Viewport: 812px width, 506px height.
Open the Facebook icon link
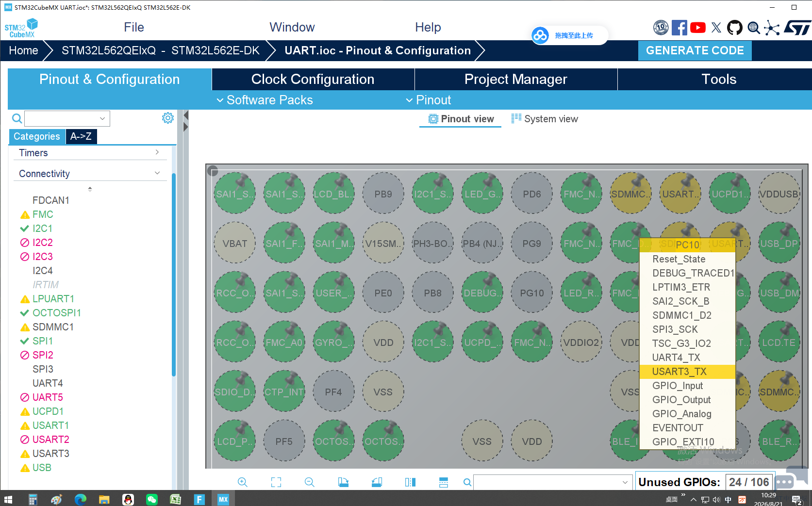(x=679, y=28)
